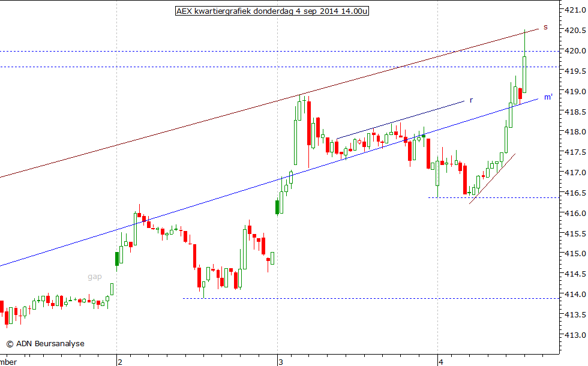Click the 413.5 price axis label
This screenshot has height=366, width=588.
(x=575, y=314)
